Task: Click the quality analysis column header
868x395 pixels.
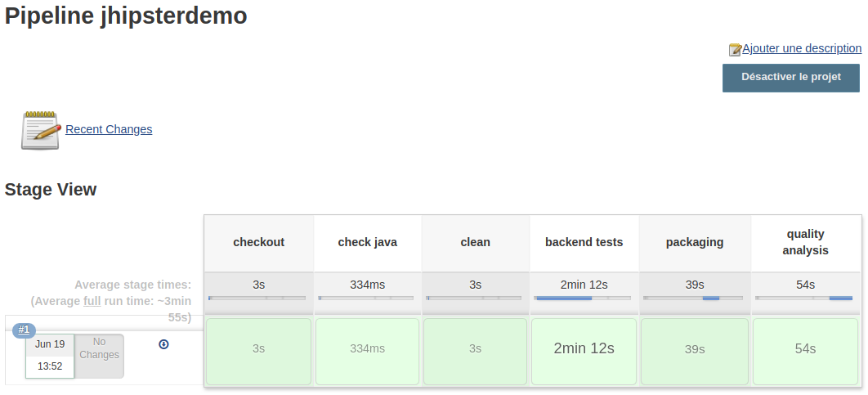Action: point(805,243)
